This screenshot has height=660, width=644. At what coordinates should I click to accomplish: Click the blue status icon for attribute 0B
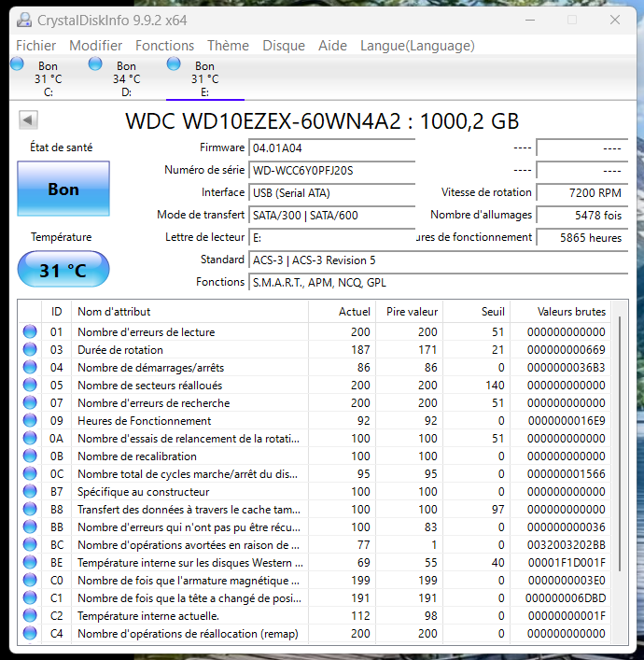pos(30,456)
